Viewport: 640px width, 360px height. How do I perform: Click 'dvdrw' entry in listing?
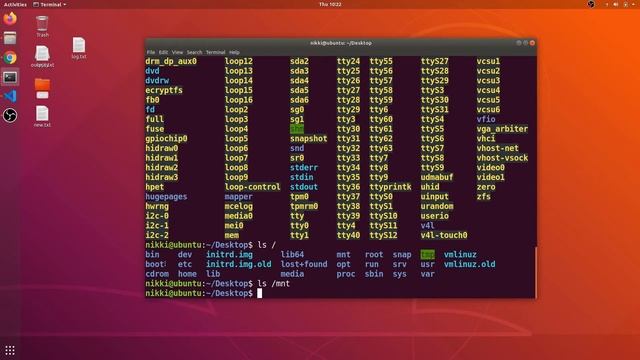(157, 80)
